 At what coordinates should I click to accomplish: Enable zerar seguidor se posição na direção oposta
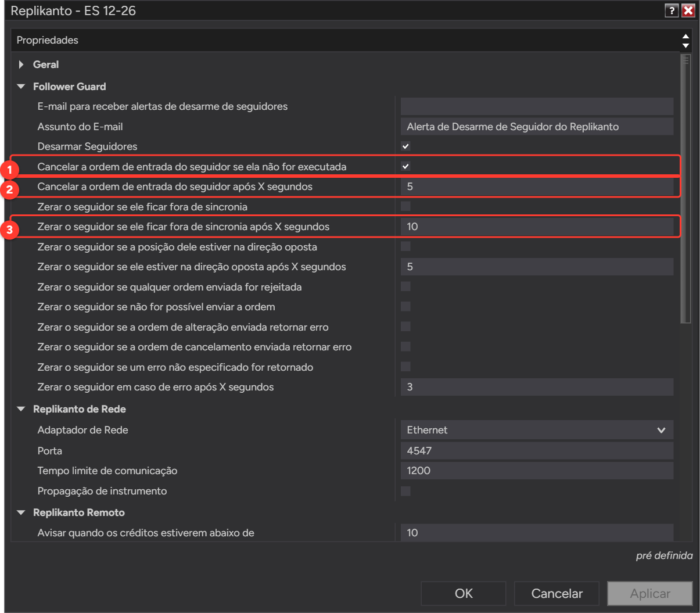[405, 246]
